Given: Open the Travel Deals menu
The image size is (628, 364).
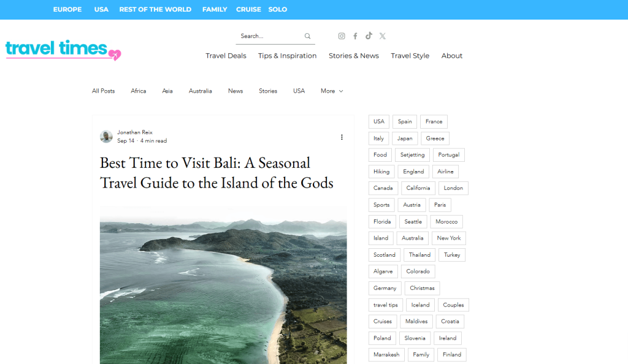Looking at the screenshot, I should point(226,56).
